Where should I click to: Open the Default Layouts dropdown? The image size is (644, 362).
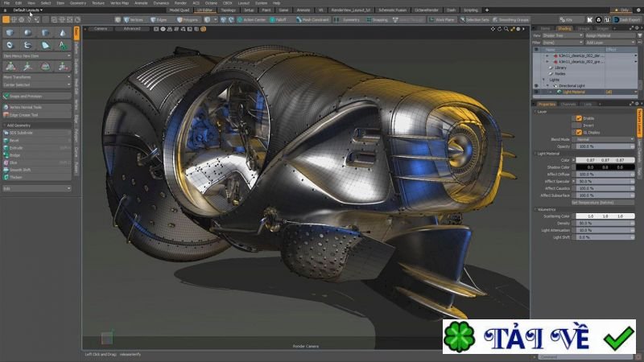click(27, 10)
